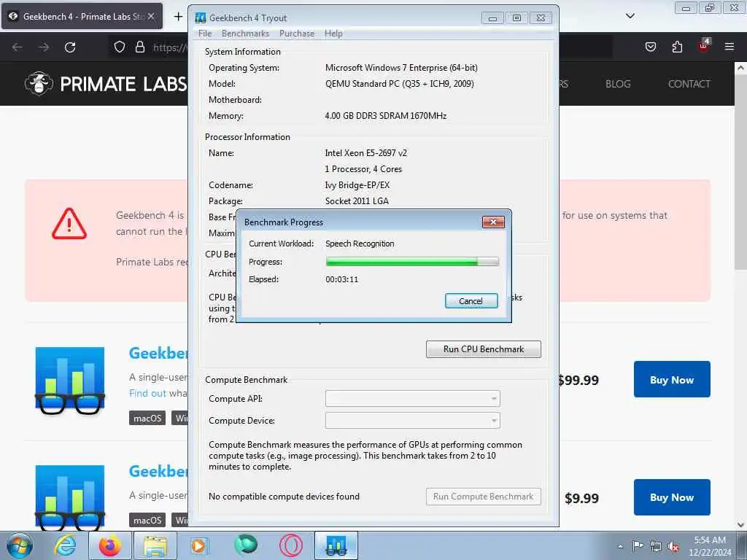
Task: Go back in Firefox
Action: pos(18,47)
